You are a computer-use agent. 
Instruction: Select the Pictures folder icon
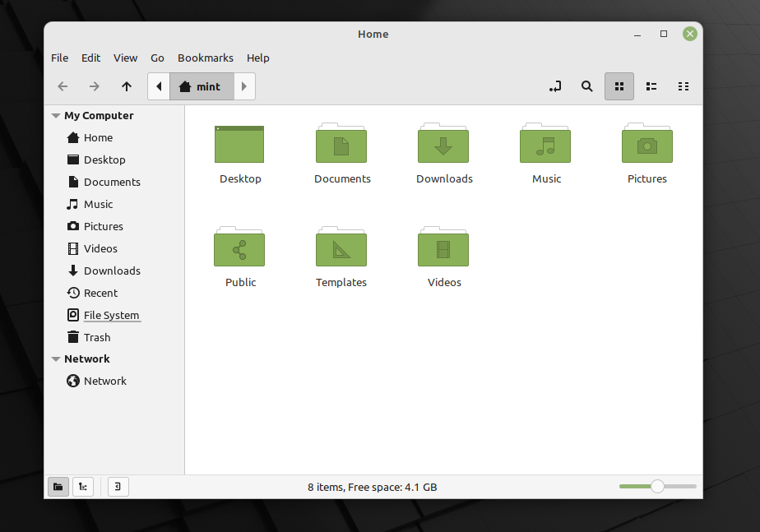click(x=647, y=145)
